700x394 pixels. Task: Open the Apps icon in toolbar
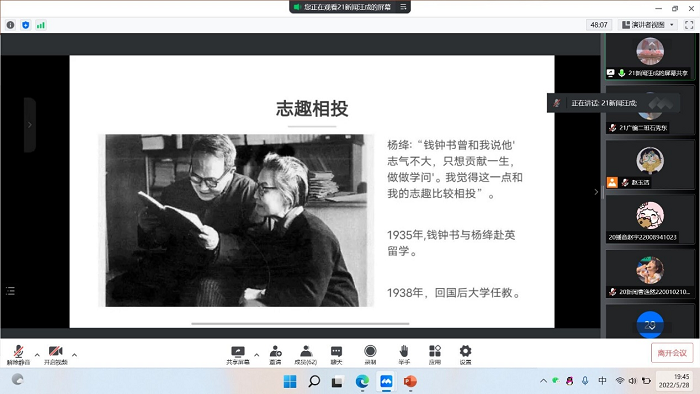pyautogui.click(x=435, y=355)
